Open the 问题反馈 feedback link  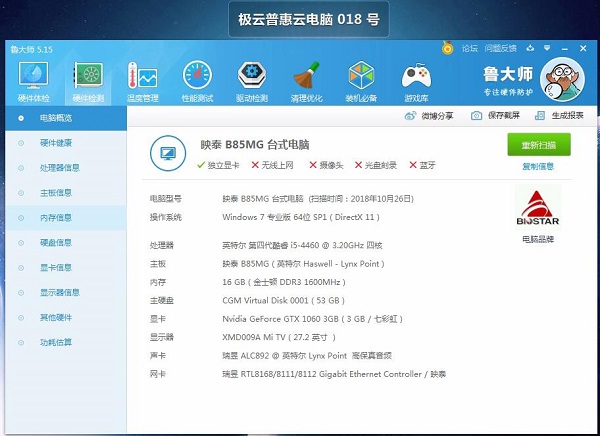[x=501, y=48]
